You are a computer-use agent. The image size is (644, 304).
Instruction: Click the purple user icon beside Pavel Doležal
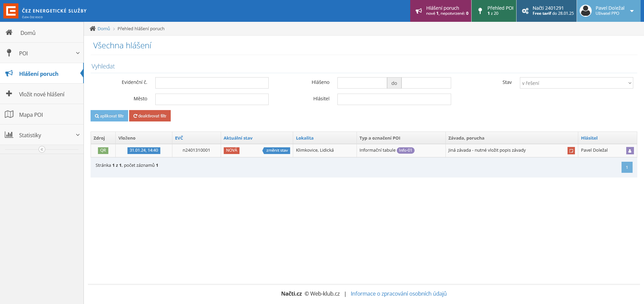click(x=630, y=151)
